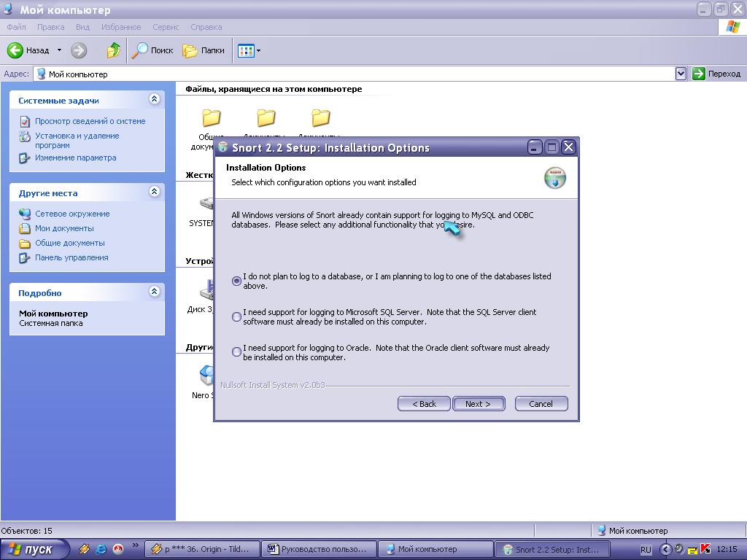The height and width of the screenshot is (560, 747).
Task: Expand hidden tray icons arrow
Action: pyautogui.click(x=665, y=550)
